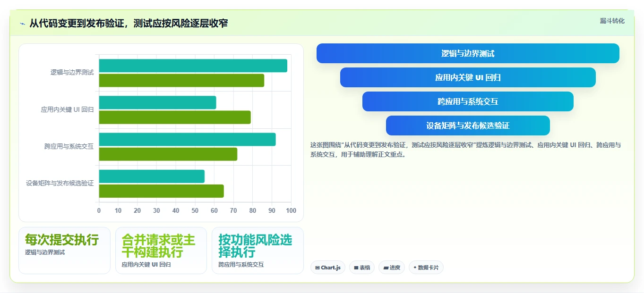Click the teal bar for 跨应用与系统交互

[x=187, y=139]
